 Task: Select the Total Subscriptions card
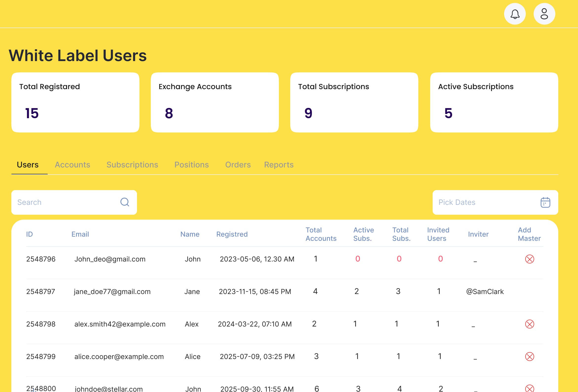[354, 102]
